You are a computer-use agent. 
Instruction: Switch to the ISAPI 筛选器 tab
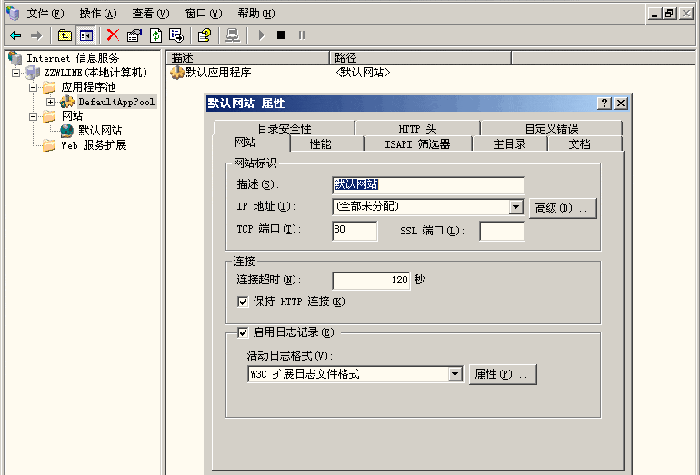(418, 144)
